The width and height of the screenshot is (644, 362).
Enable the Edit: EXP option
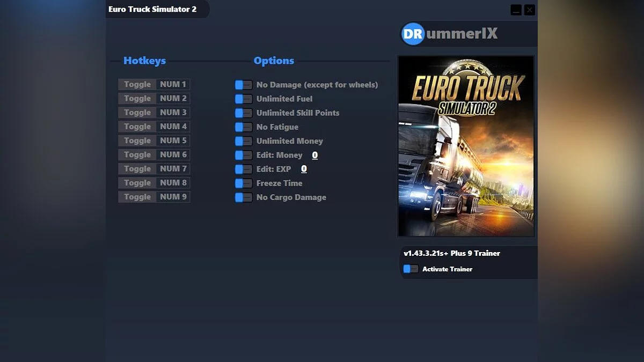[243, 169]
